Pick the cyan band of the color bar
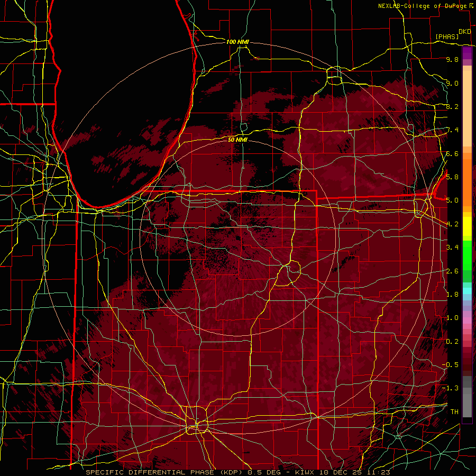The image size is (476, 476). point(467,291)
